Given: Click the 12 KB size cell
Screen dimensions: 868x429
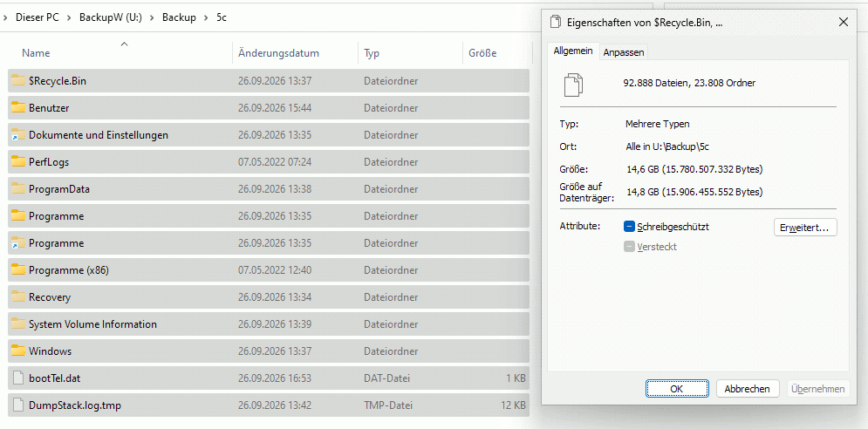Looking at the screenshot, I should [513, 405].
